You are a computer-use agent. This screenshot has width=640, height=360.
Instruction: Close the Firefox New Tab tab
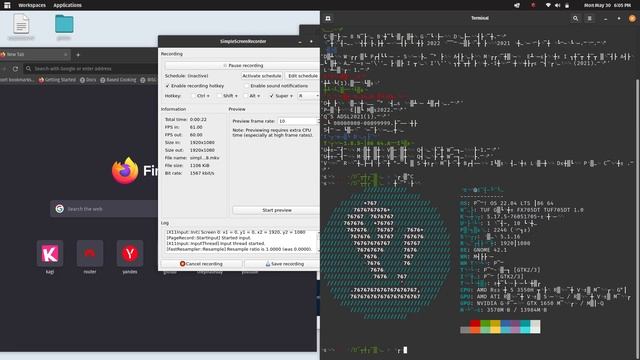pos(66,54)
